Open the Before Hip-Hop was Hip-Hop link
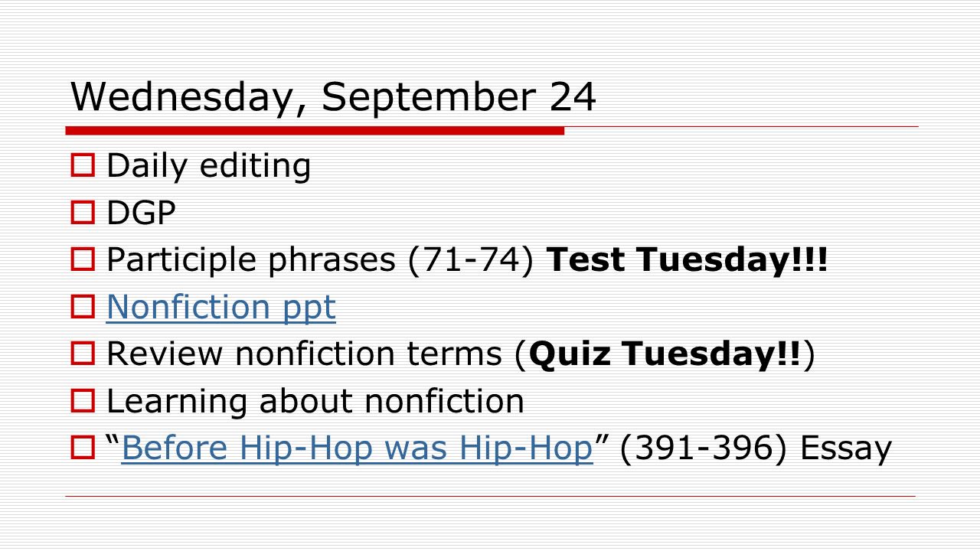This screenshot has width=980, height=551. tap(357, 448)
